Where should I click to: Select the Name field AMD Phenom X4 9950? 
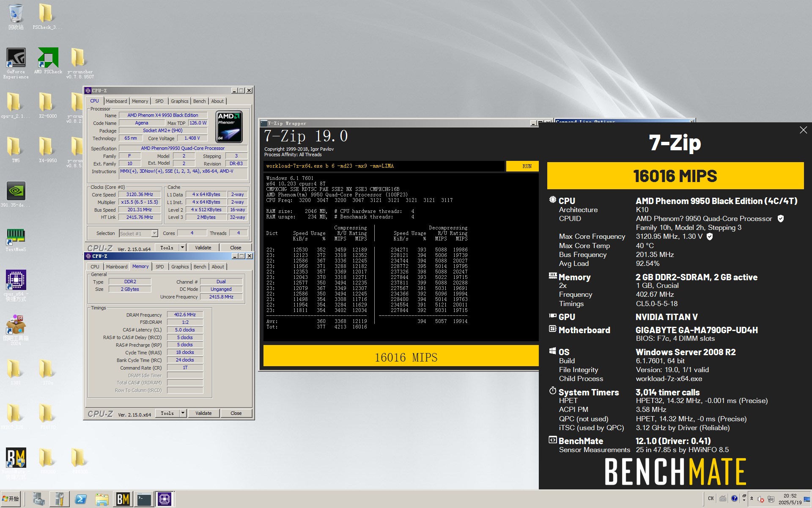(163, 115)
